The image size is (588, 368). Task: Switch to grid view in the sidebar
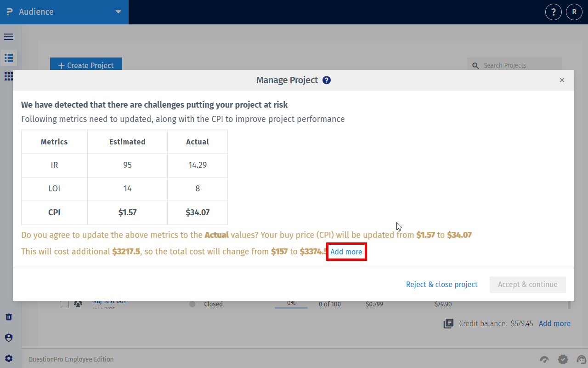point(8,76)
